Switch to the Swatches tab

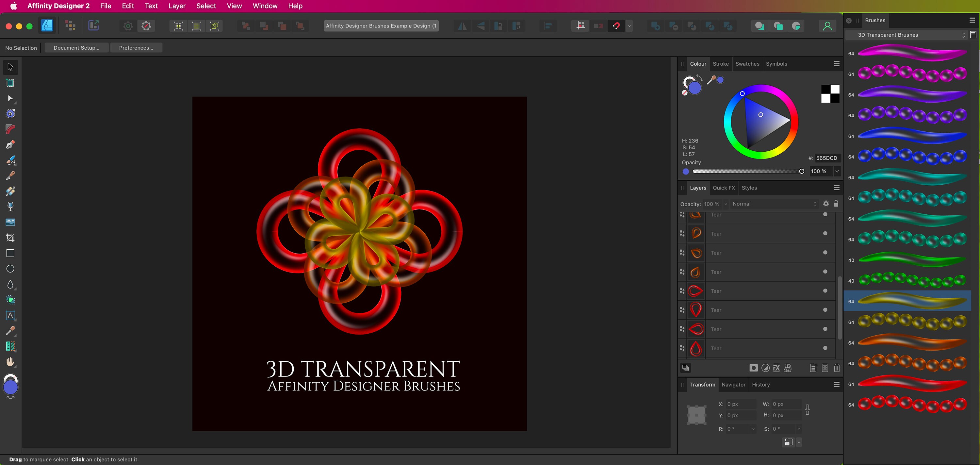pos(747,63)
